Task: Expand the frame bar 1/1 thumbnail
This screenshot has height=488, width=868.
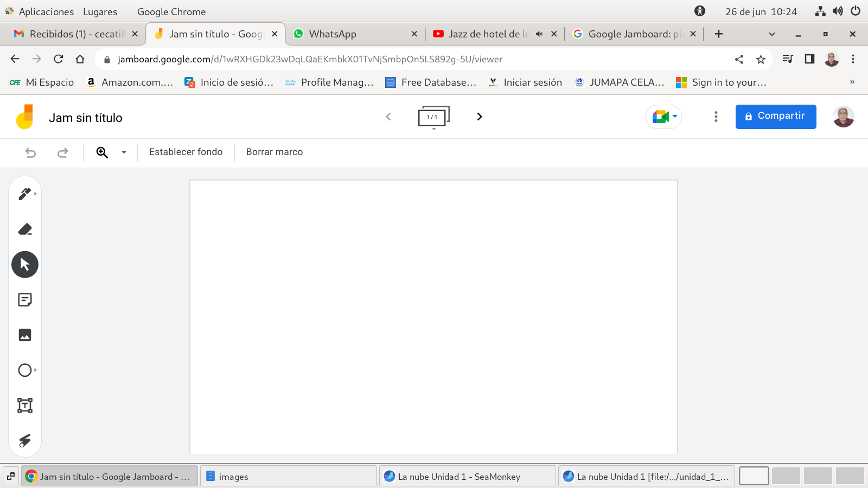Action: [x=433, y=117]
